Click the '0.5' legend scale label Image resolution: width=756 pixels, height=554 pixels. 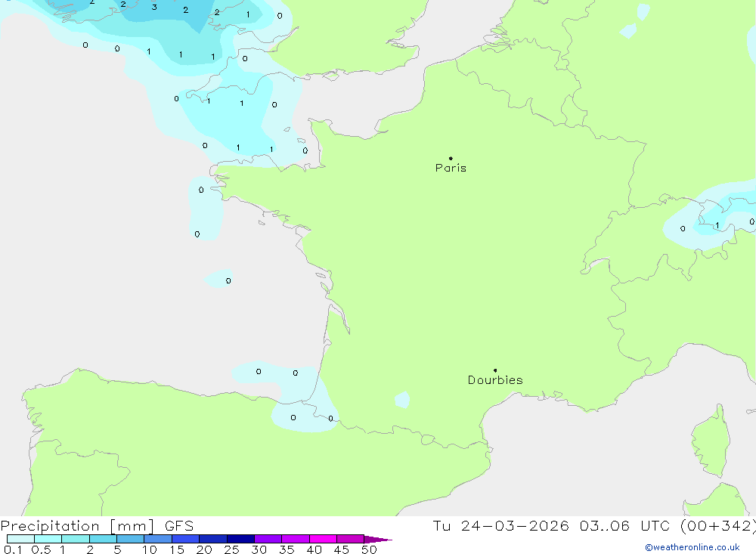tap(41, 549)
